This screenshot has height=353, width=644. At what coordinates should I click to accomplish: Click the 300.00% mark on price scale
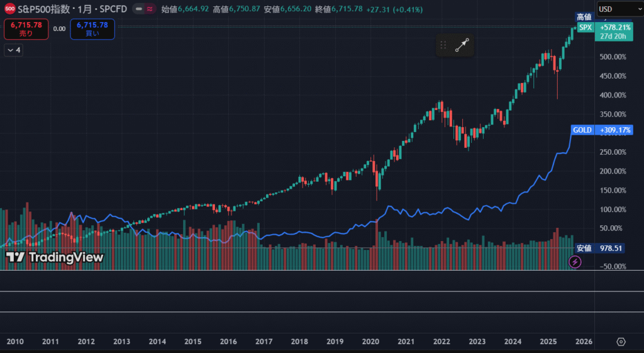pyautogui.click(x=614, y=133)
